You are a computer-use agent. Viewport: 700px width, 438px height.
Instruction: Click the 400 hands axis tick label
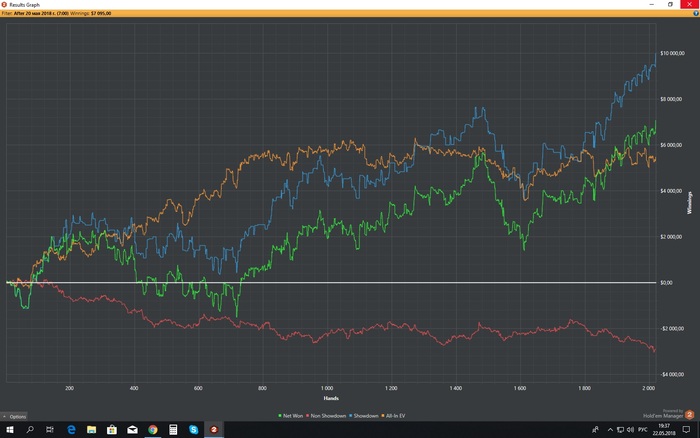[134, 388]
